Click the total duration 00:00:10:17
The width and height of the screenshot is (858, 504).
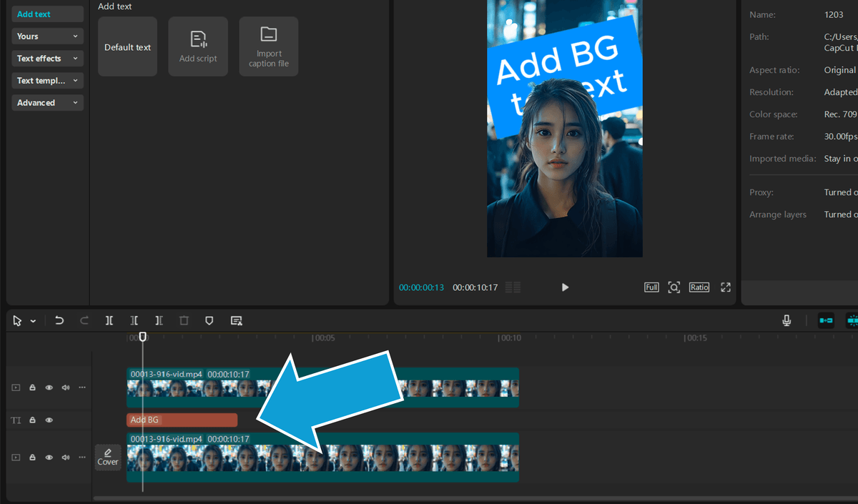(x=475, y=287)
